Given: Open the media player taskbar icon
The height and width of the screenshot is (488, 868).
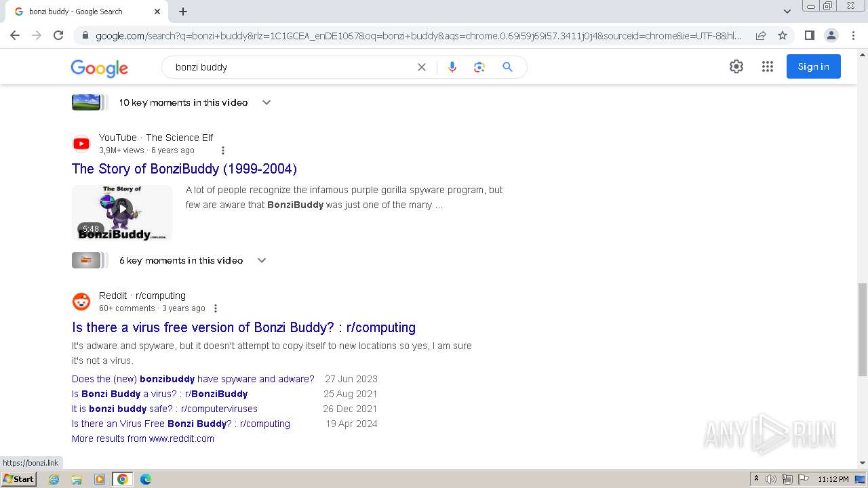Looking at the screenshot, I should [x=100, y=479].
